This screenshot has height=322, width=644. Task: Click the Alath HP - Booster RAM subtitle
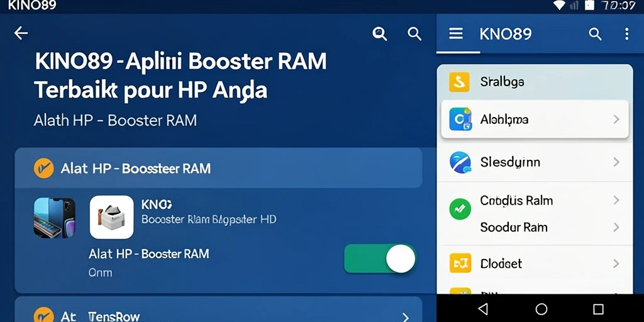tap(115, 120)
